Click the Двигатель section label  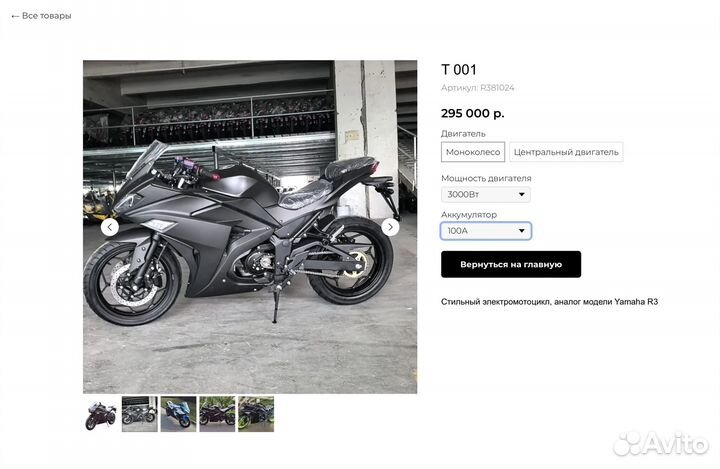point(463,134)
